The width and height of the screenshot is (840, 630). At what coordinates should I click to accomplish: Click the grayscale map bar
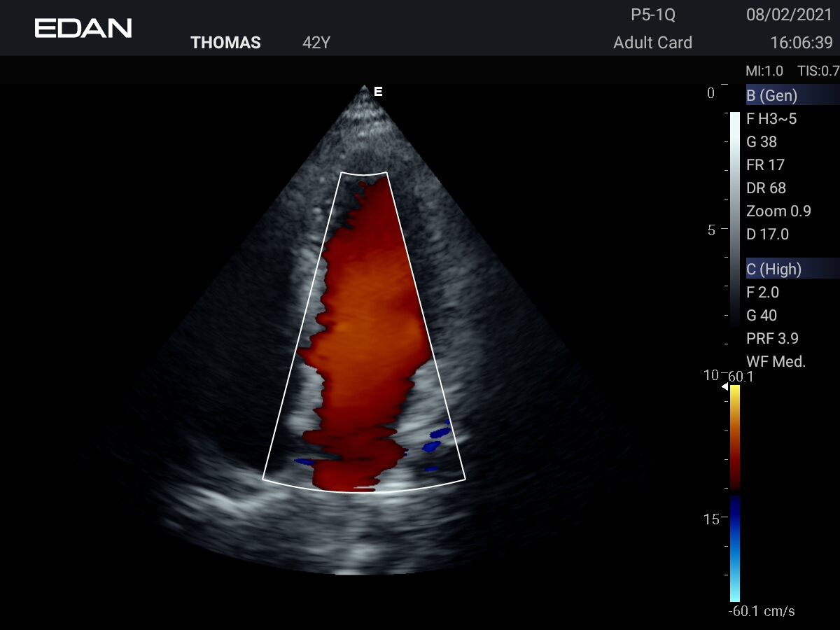[x=734, y=217]
